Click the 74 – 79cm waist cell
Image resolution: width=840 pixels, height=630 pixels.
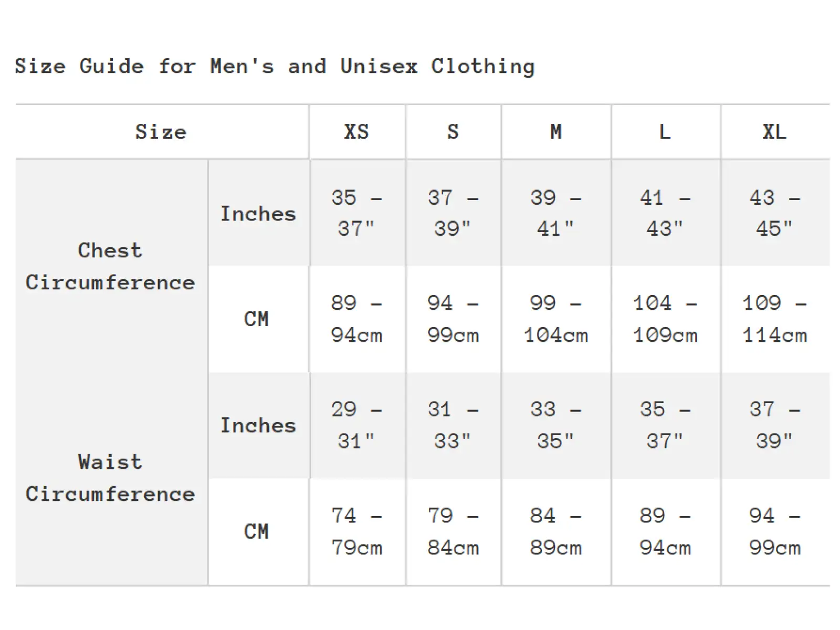tap(357, 532)
